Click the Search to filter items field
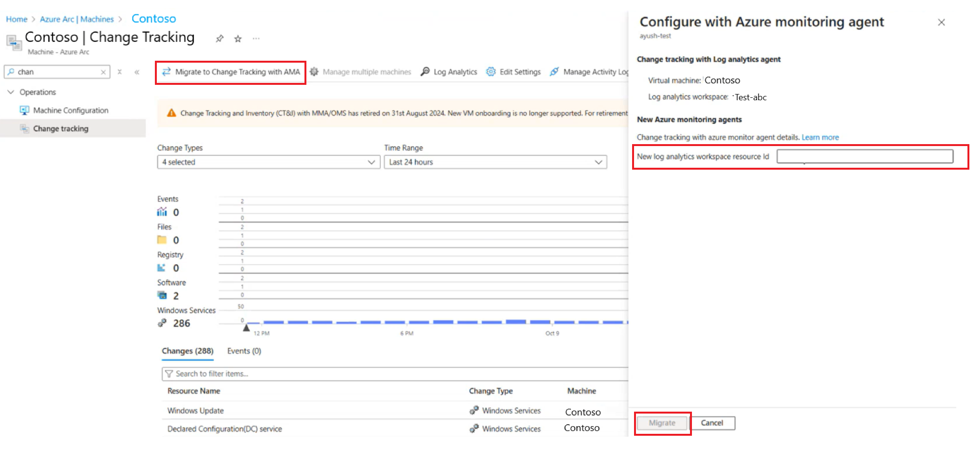 (x=395, y=374)
